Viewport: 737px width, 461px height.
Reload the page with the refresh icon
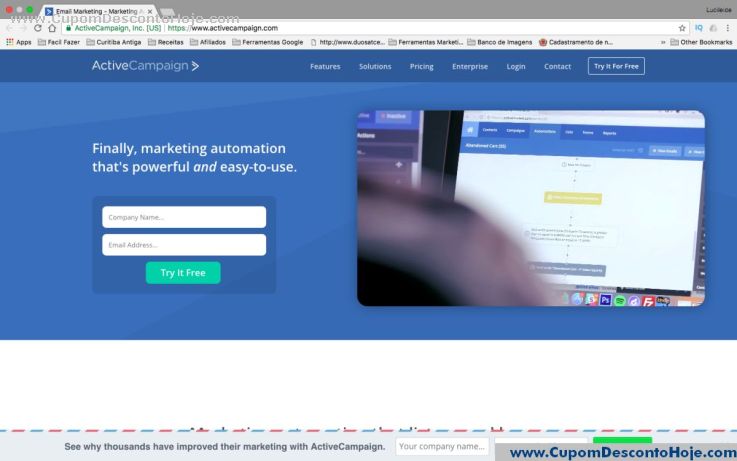(x=38, y=28)
